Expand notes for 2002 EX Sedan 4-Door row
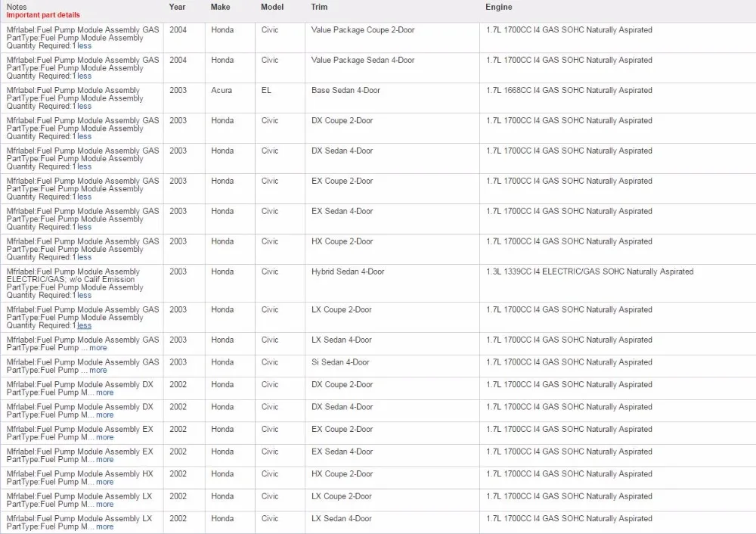This screenshot has width=756, height=534. (x=105, y=460)
